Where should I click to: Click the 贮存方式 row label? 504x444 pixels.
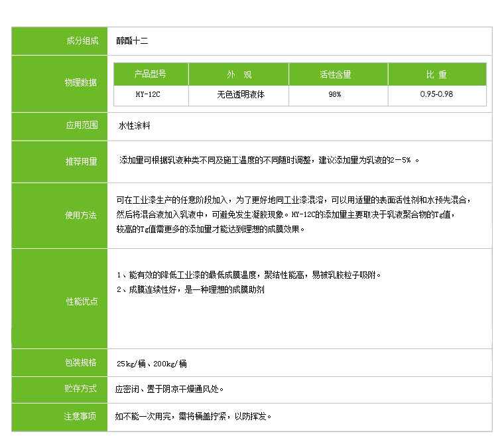pyautogui.click(x=81, y=389)
